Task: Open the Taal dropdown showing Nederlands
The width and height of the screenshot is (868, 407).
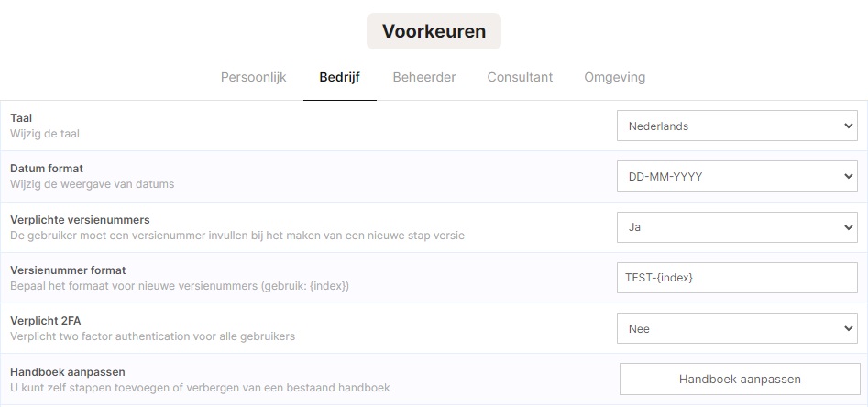Action: click(x=737, y=126)
